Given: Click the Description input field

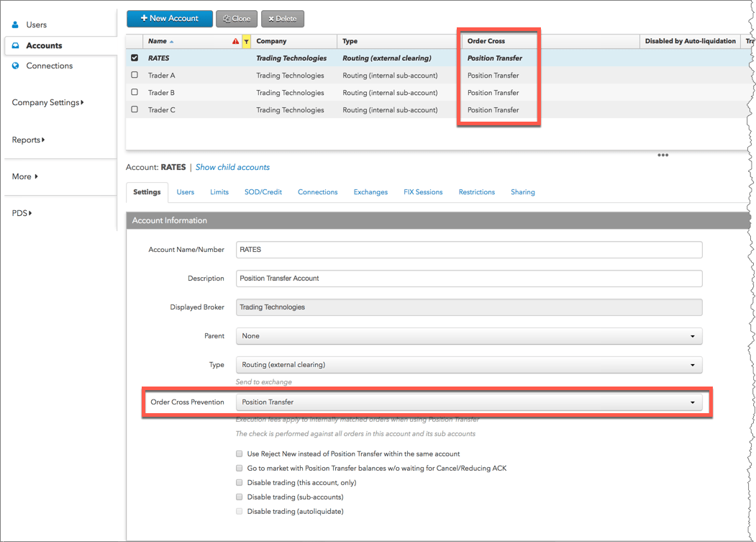Looking at the screenshot, I should click(x=469, y=279).
